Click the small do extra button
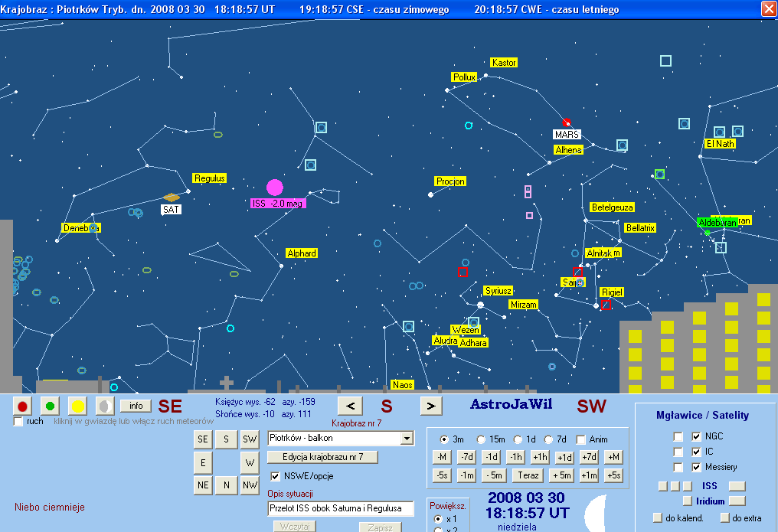This screenshot has width=778, height=532. click(x=725, y=517)
